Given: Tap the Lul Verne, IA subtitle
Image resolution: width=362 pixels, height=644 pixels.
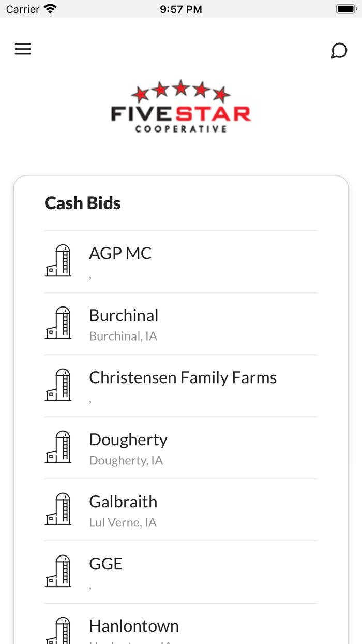Looking at the screenshot, I should [123, 522].
